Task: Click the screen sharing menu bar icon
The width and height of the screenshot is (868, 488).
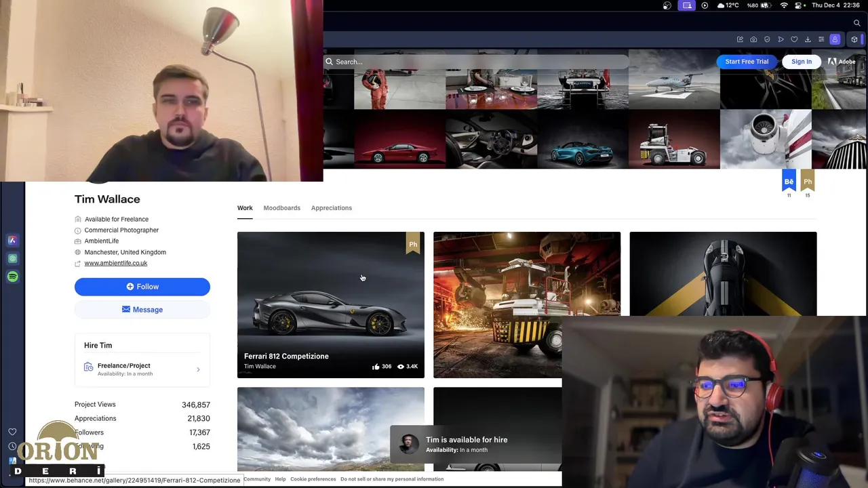Action: click(x=687, y=5)
